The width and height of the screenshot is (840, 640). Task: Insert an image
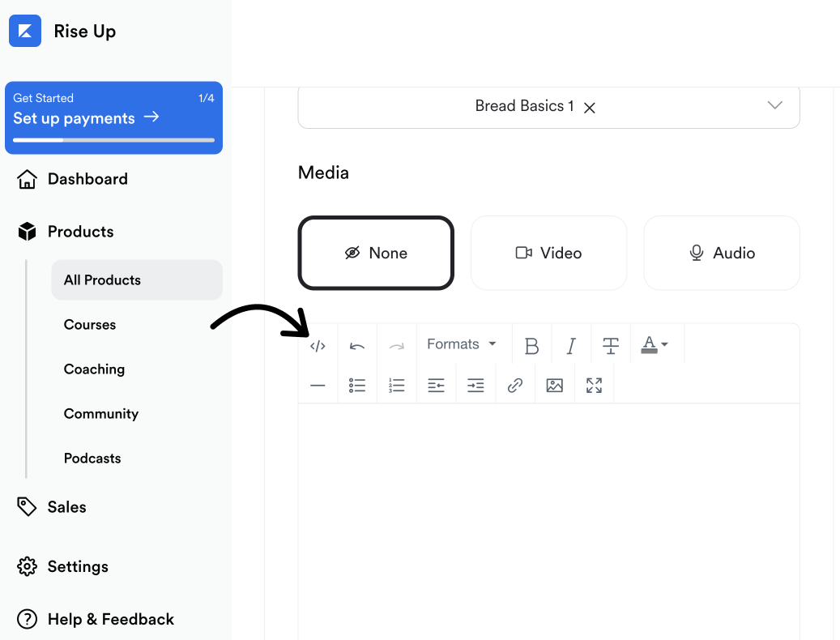click(554, 385)
